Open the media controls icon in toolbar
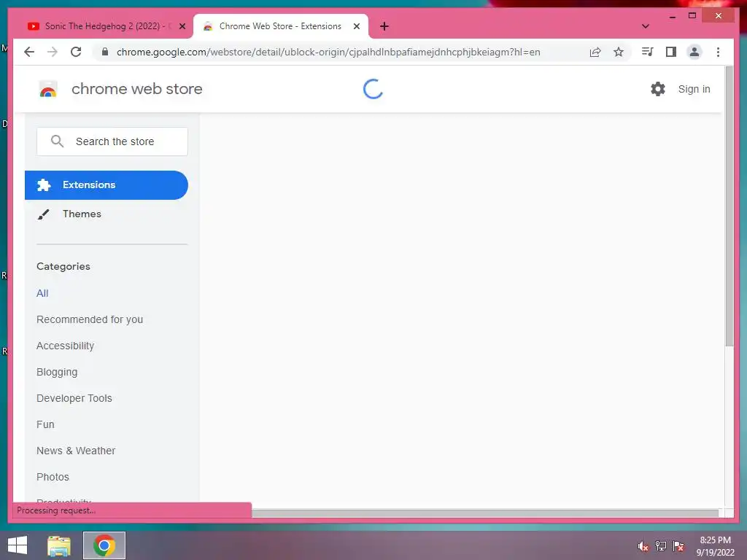 click(x=647, y=52)
